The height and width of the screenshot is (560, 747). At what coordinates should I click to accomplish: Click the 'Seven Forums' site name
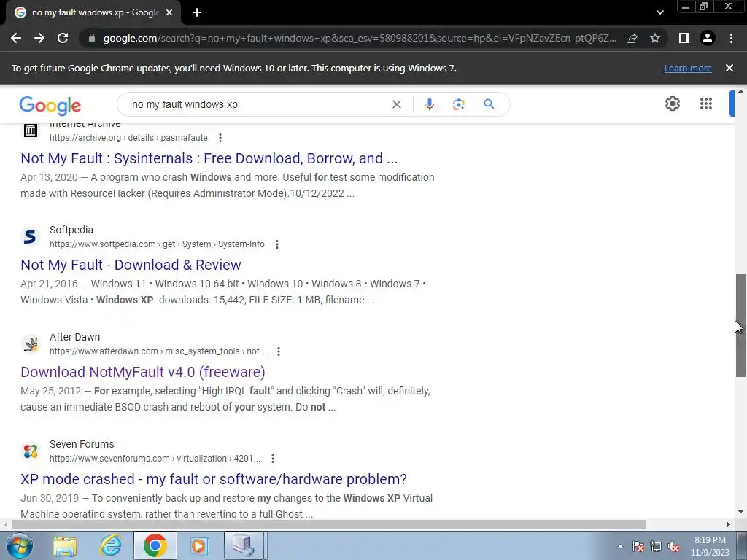click(x=82, y=444)
